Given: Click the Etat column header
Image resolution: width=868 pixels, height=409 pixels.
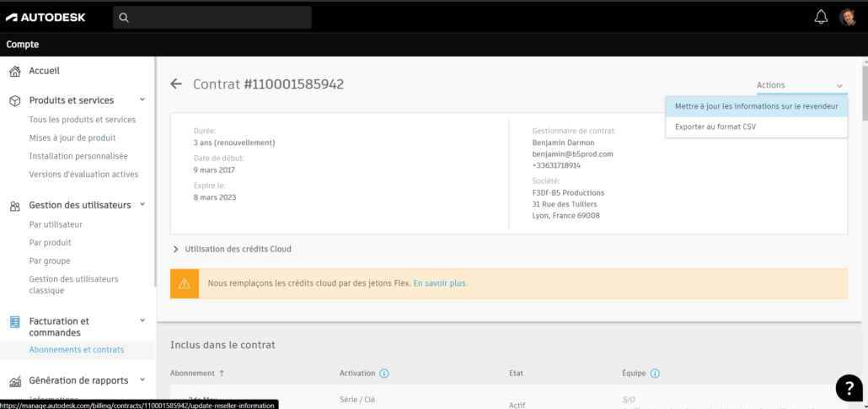Looking at the screenshot, I should click(516, 374).
